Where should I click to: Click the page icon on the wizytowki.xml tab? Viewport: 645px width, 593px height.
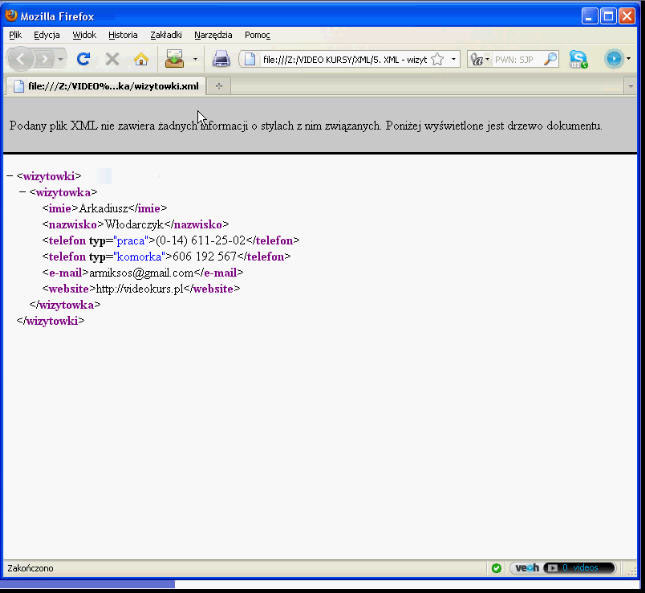(18, 86)
